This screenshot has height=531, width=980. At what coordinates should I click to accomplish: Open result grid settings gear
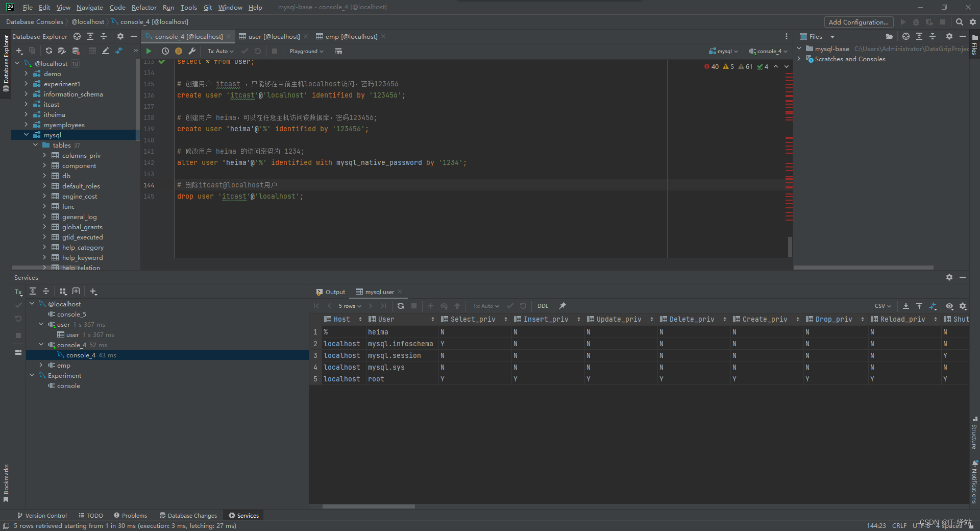[963, 306]
